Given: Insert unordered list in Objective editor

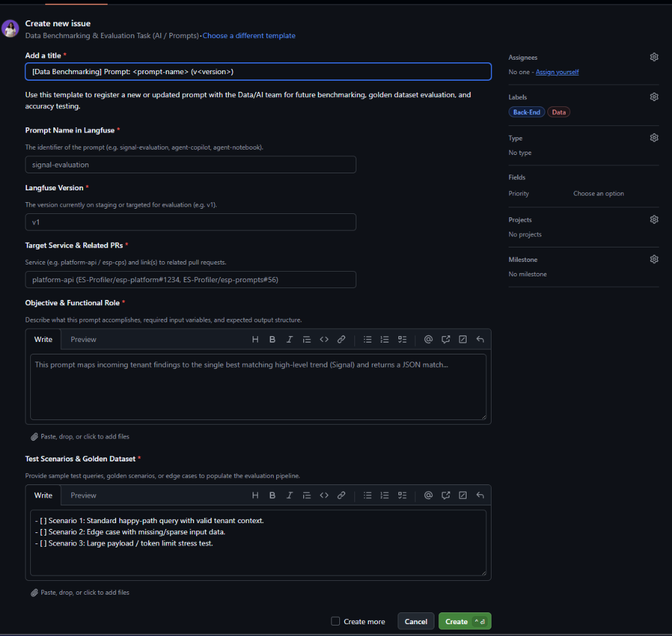Looking at the screenshot, I should (x=367, y=339).
